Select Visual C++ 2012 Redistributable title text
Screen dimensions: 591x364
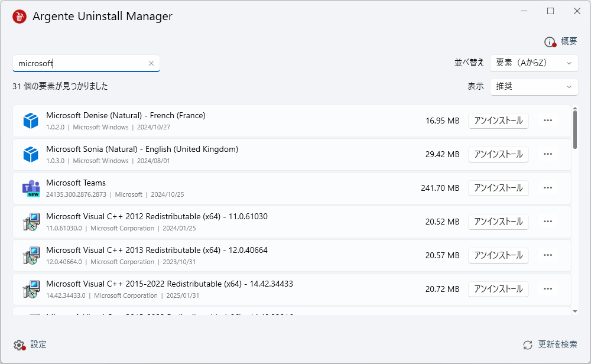click(x=157, y=217)
